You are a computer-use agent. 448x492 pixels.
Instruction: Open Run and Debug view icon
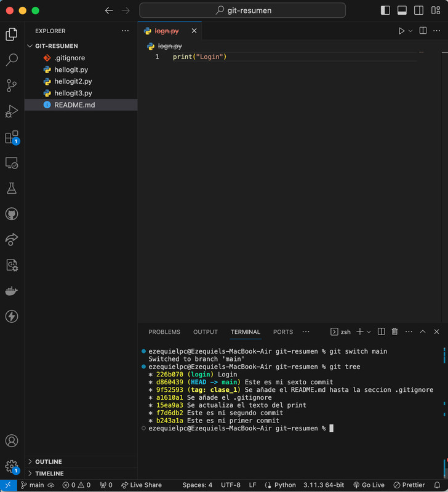point(12,111)
